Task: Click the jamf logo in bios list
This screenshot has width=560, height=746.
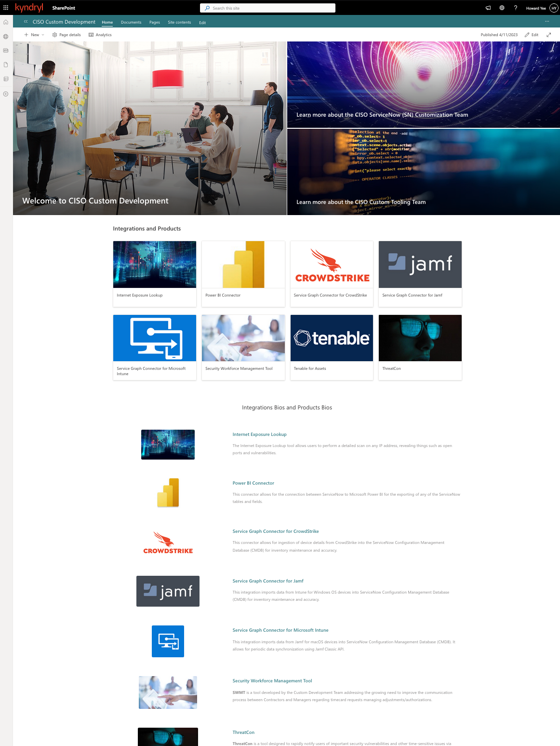Action: pyautogui.click(x=168, y=591)
